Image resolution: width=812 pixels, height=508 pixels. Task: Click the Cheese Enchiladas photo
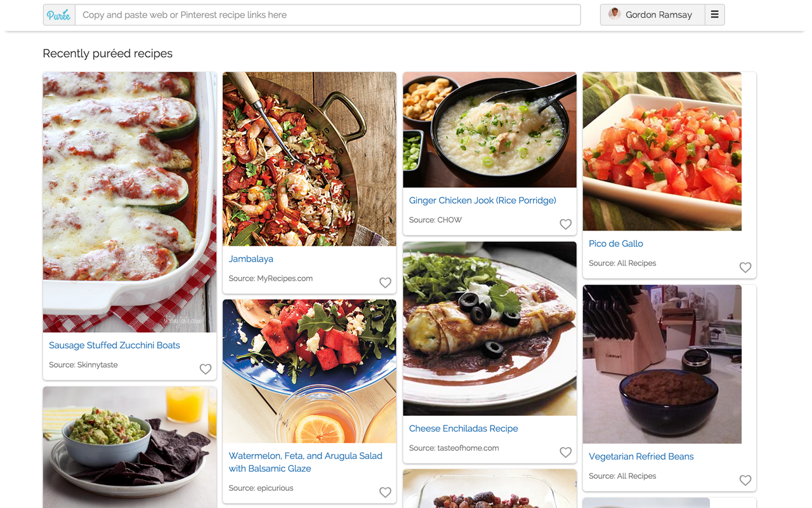click(490, 328)
